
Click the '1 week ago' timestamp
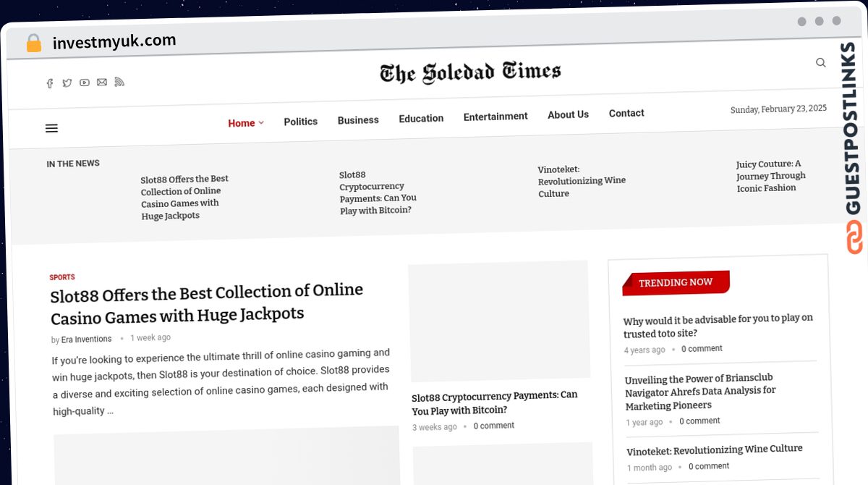pyautogui.click(x=150, y=338)
